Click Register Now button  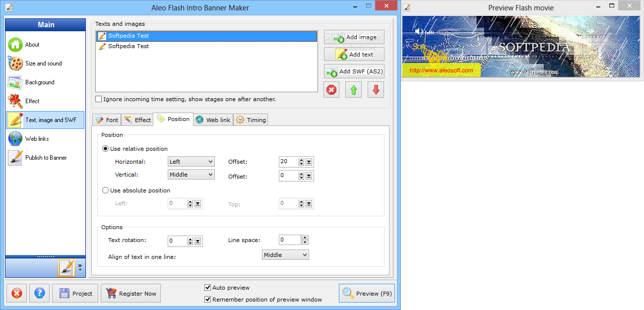pos(130,293)
